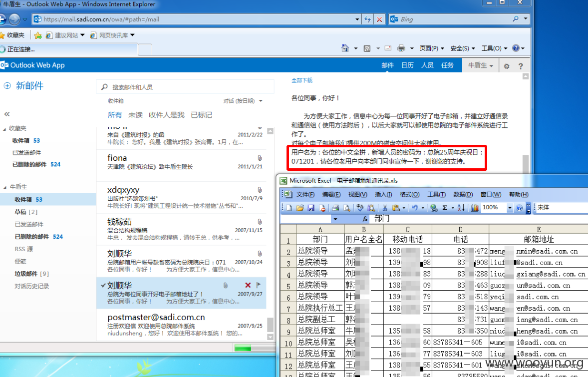Switch to the 人员 people tab
588x377 pixels.
(427, 65)
